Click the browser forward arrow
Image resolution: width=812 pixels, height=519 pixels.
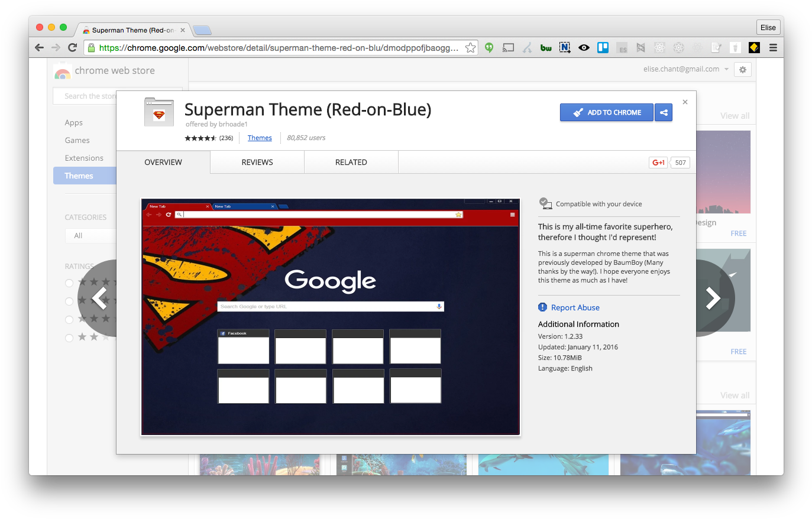pos(56,48)
